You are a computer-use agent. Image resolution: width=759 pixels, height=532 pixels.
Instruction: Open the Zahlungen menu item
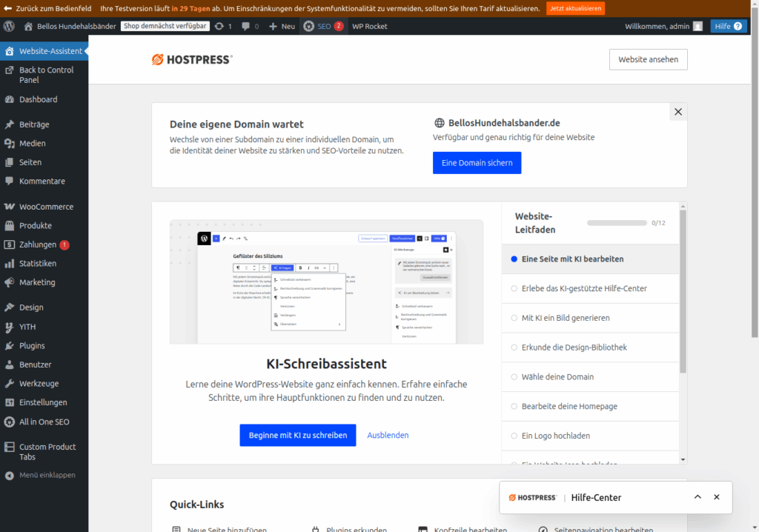[x=38, y=245]
